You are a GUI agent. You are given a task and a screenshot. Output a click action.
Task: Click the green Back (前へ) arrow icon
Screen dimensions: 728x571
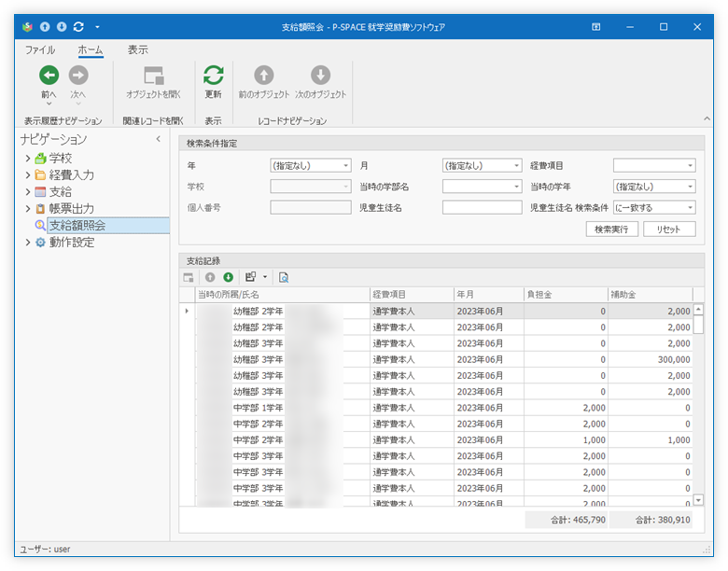pyautogui.click(x=49, y=76)
